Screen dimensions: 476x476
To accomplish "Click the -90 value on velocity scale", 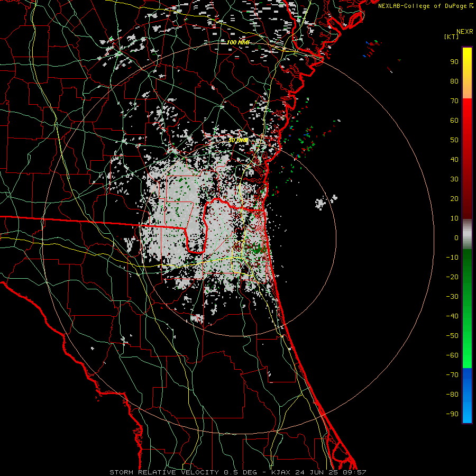I will tap(452, 414).
